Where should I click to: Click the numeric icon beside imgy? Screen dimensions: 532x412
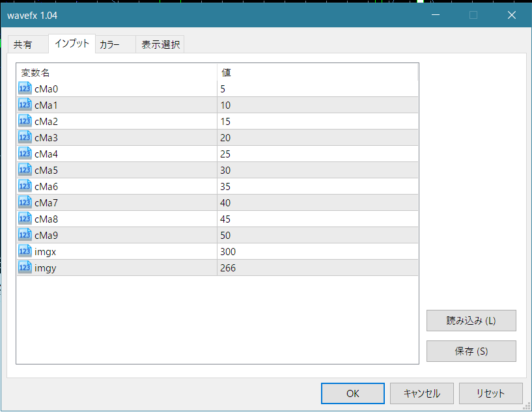[x=25, y=268]
